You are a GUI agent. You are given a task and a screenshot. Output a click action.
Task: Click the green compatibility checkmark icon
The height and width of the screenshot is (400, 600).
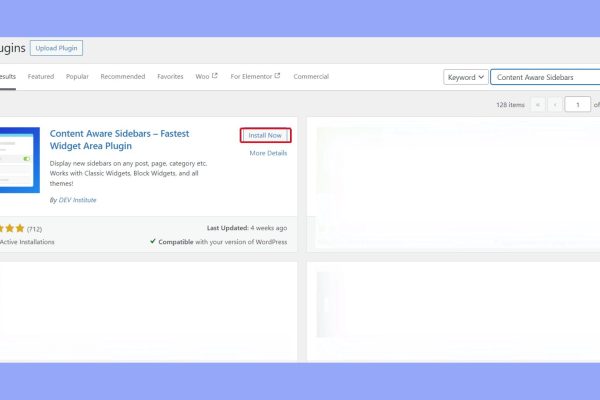pos(153,241)
